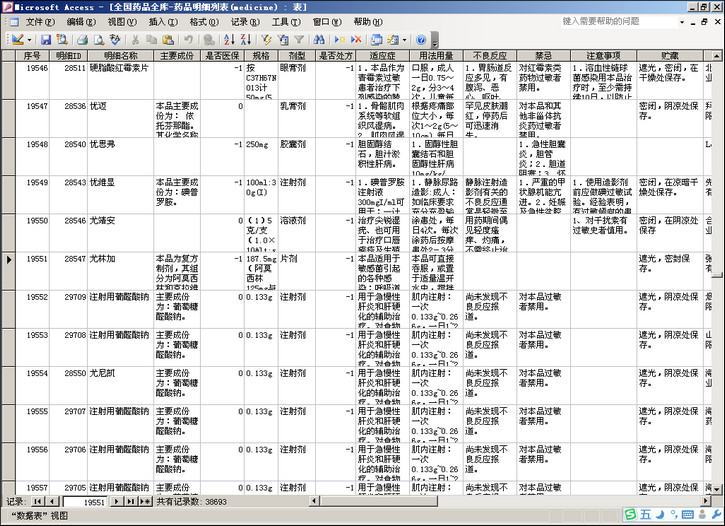Print the datasheet with the printer icon
Image resolution: width=725 pixels, height=526 pixels.
[82, 40]
